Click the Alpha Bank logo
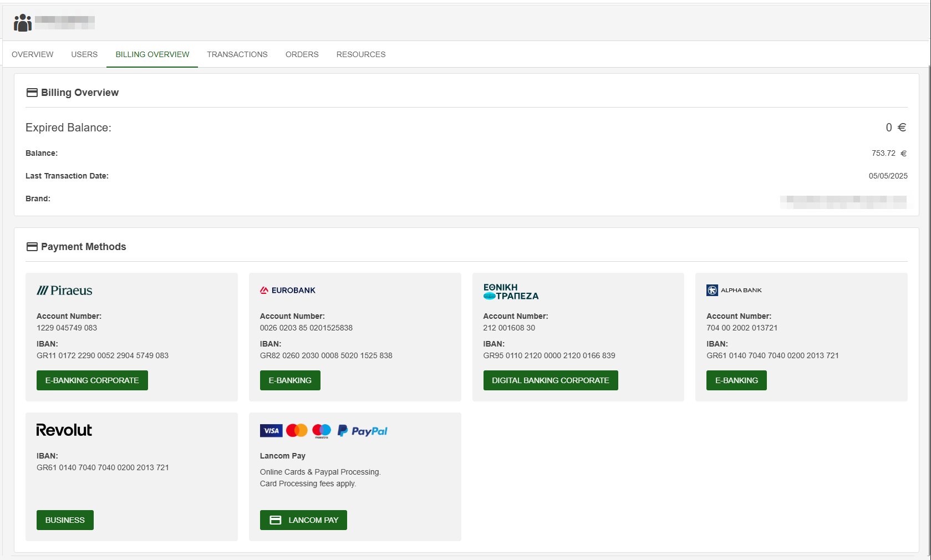Viewport: 931px width, 560px height. (x=734, y=289)
